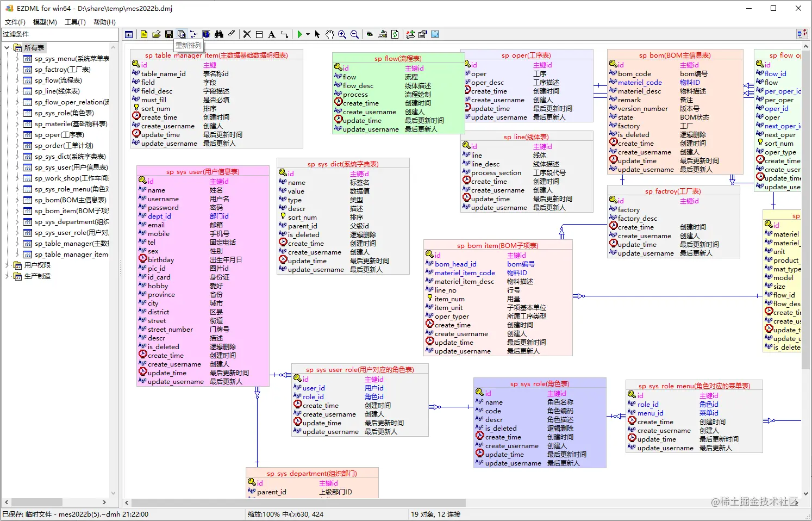Click the green run/generate button
The width and height of the screenshot is (812, 521).
(x=301, y=34)
